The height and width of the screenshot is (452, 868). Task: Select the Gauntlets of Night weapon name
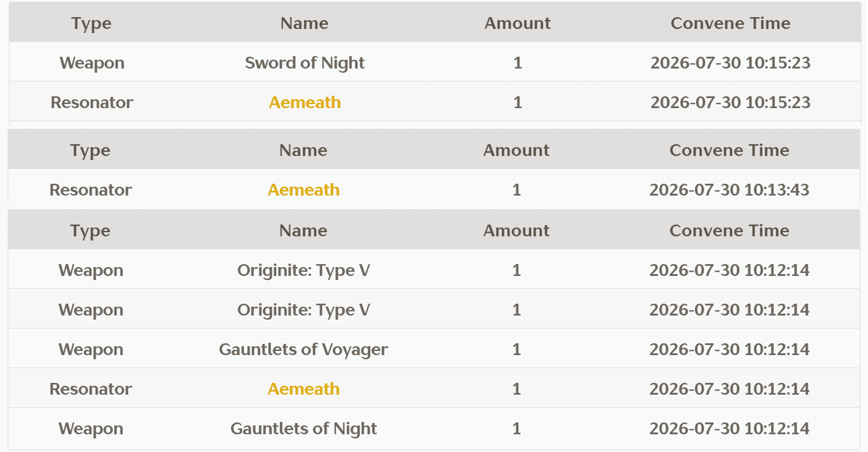tap(304, 428)
